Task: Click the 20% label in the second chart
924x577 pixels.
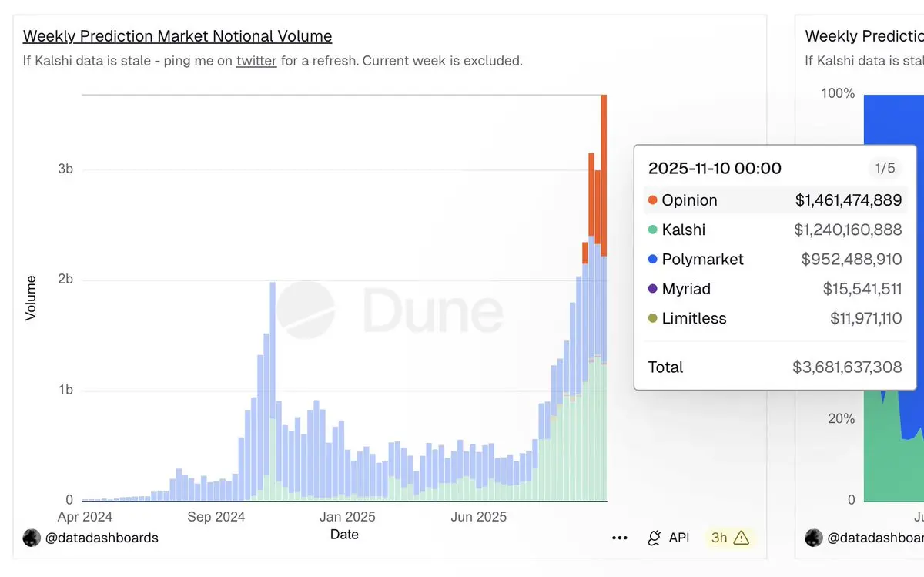Action: [840, 419]
